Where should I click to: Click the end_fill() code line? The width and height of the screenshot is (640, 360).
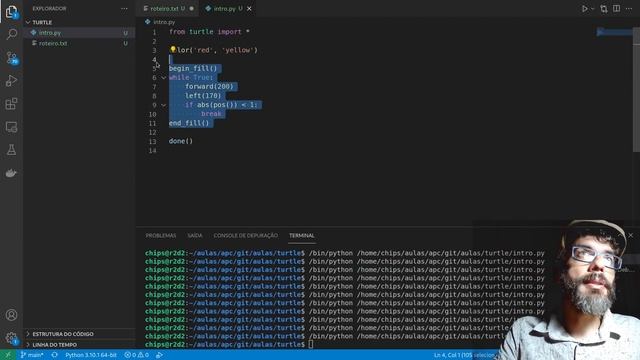coord(189,123)
